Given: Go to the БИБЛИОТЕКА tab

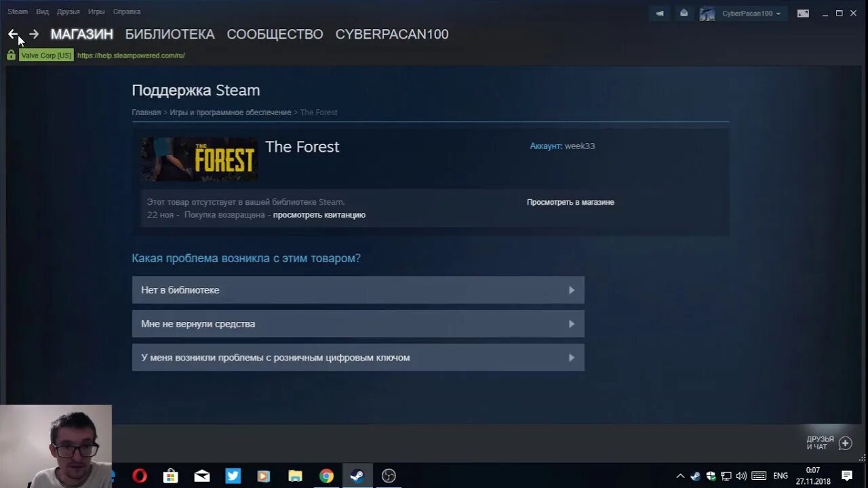Looking at the screenshot, I should click(x=170, y=34).
